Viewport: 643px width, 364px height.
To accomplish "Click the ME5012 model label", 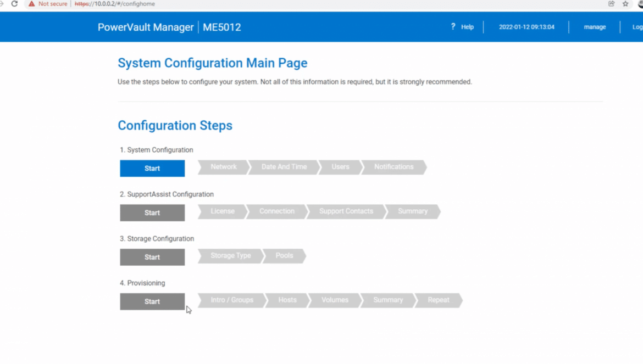I will (222, 27).
